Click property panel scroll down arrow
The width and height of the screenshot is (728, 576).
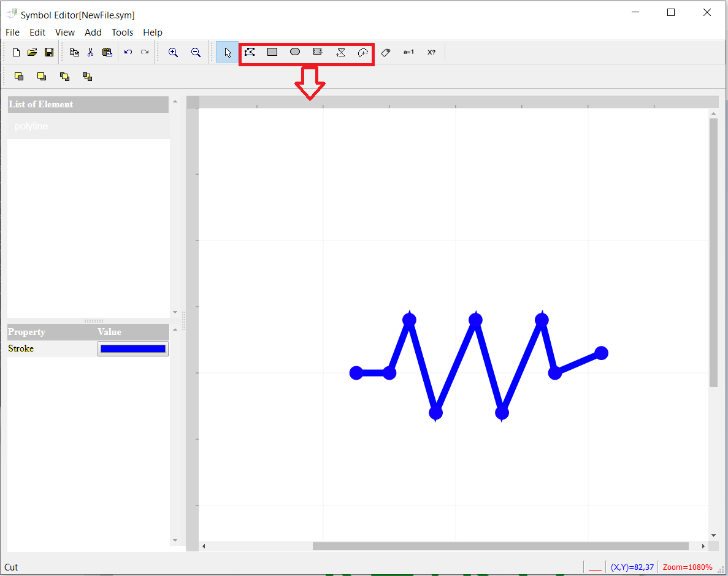tap(175, 540)
